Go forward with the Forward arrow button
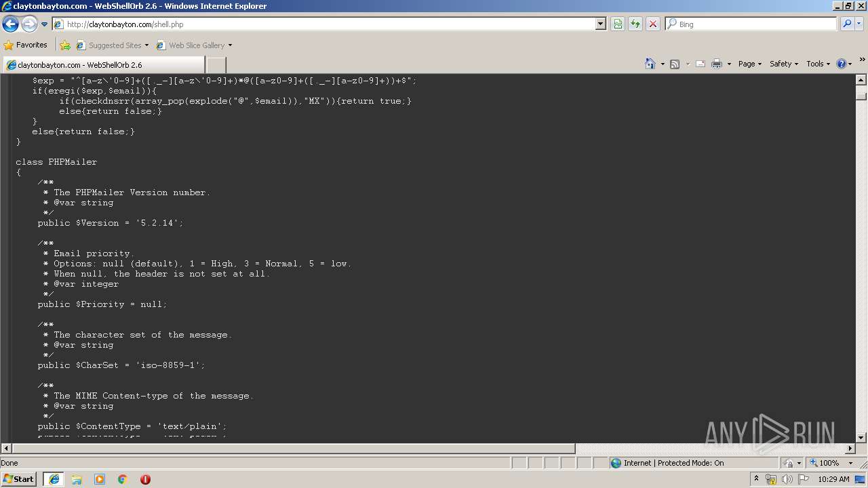The height and width of the screenshot is (488, 868). tap(29, 24)
